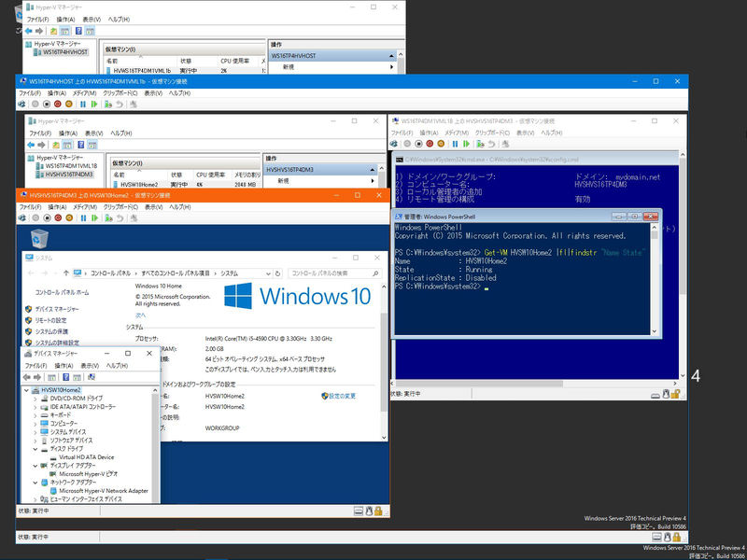Screen dimensions: 747x560
Task: Click orange Save icon in HVSW10Home2 connection toolbar
Action: coord(69,218)
